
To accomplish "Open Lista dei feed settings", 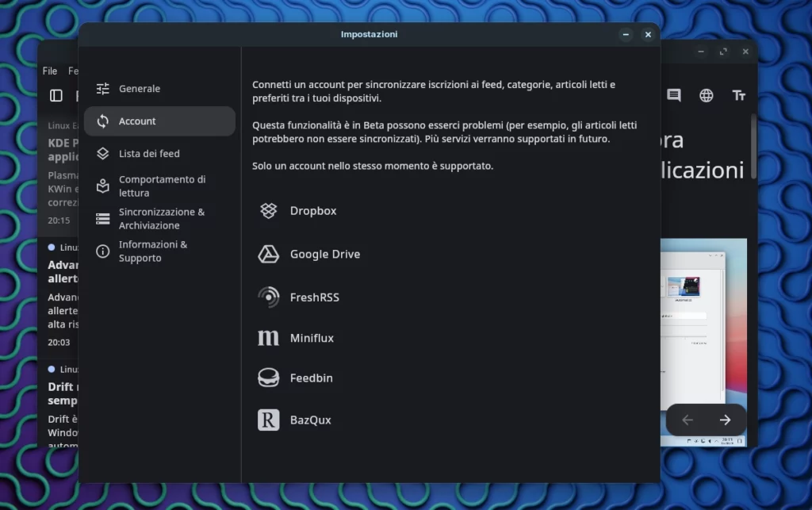I will pyautogui.click(x=159, y=154).
